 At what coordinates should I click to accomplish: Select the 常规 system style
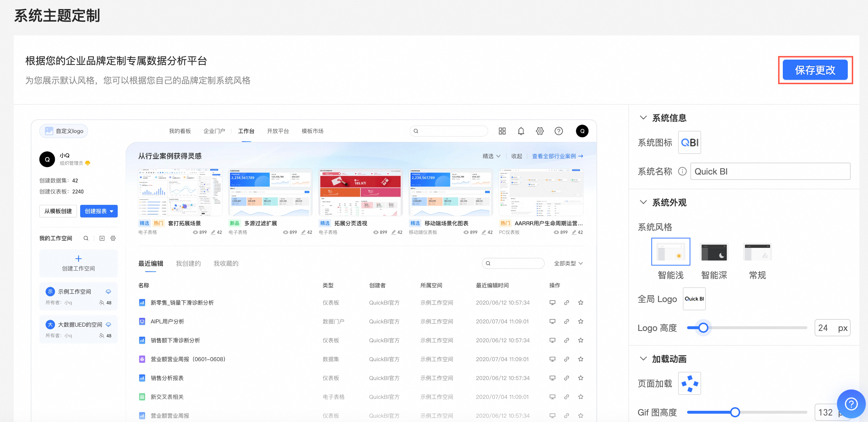tap(757, 252)
